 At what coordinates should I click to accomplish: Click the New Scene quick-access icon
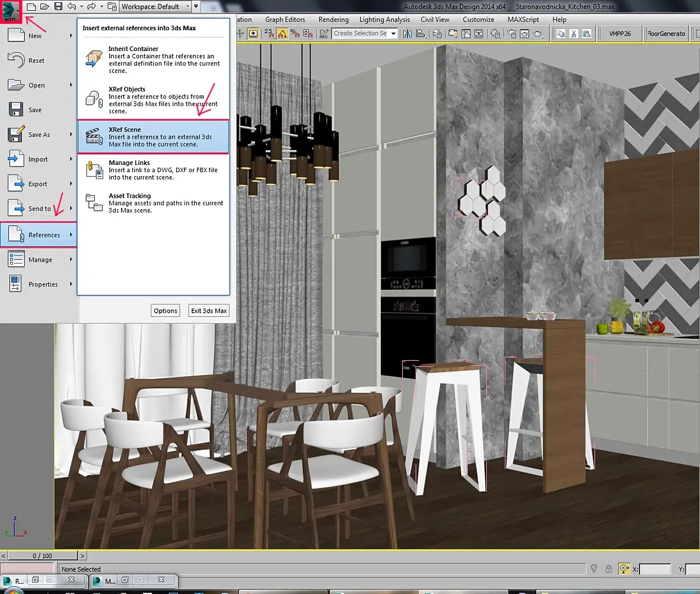coord(31,7)
